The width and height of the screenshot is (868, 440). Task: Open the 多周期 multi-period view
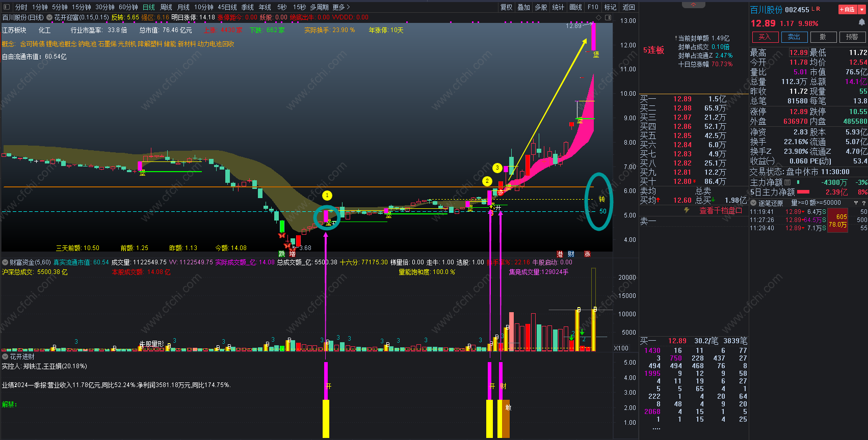pyautogui.click(x=319, y=7)
